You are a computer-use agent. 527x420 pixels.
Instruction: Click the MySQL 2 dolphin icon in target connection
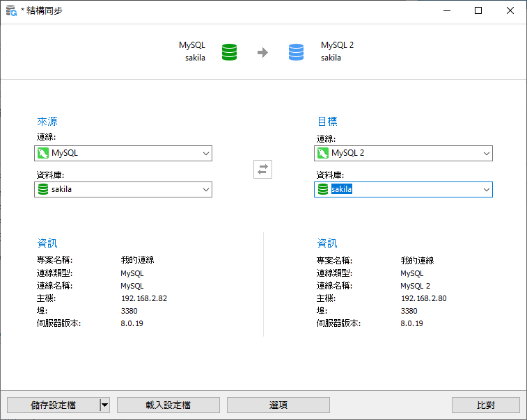point(323,153)
